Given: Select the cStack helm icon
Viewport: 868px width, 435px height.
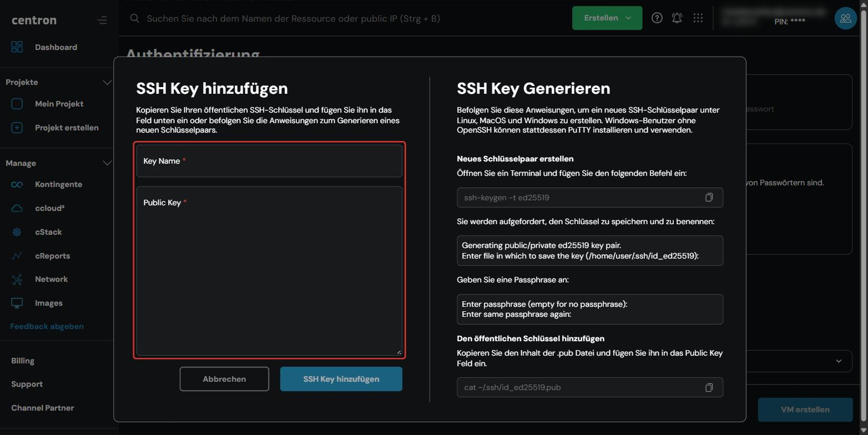Looking at the screenshot, I should [x=17, y=232].
